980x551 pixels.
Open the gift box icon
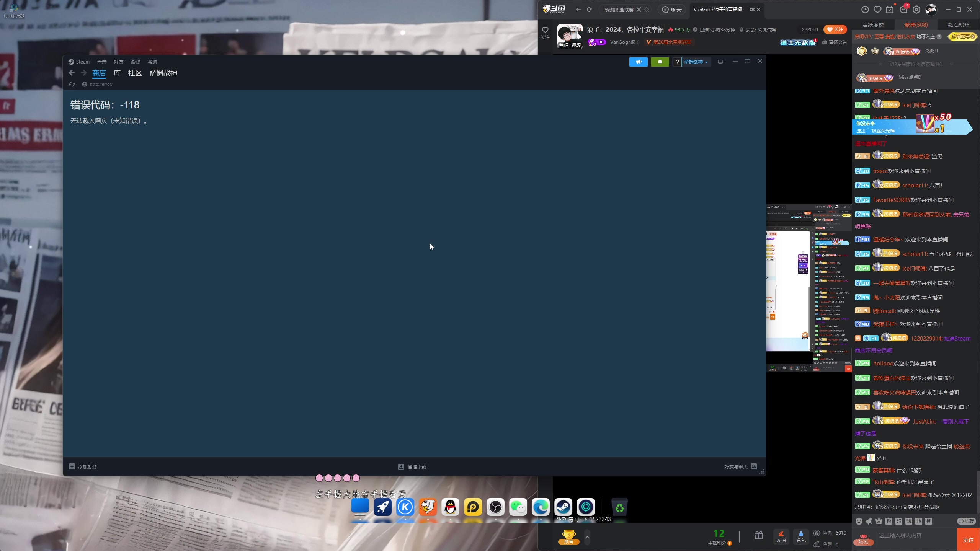pyautogui.click(x=759, y=536)
